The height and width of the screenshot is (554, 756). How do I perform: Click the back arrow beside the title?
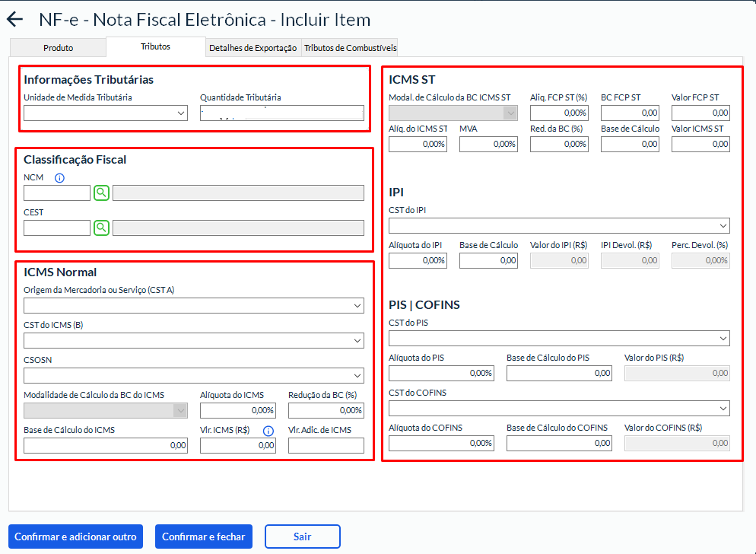15,21
